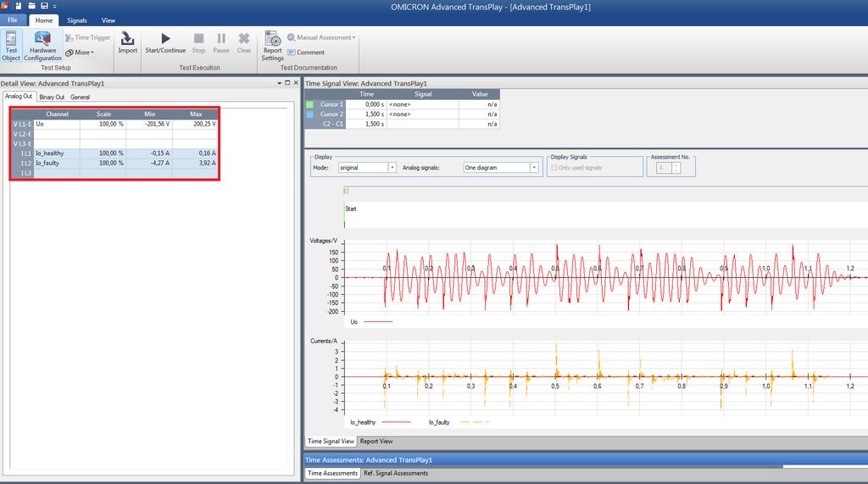Click the Uo legend entry
This screenshot has height=484, width=868.
coord(371,322)
